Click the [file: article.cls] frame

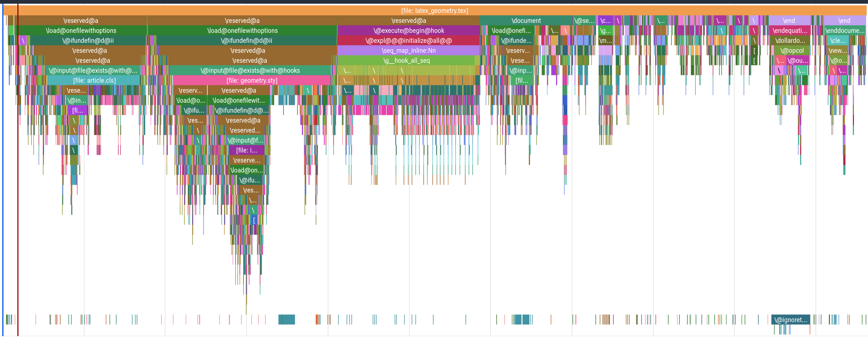tap(94, 81)
